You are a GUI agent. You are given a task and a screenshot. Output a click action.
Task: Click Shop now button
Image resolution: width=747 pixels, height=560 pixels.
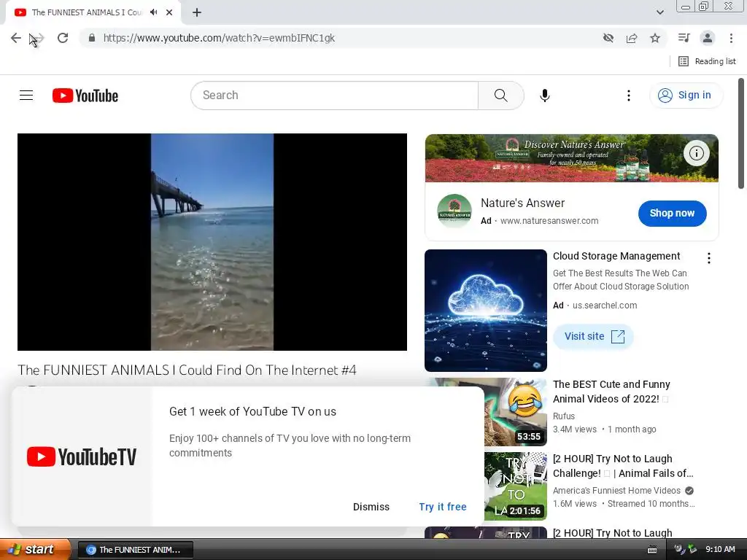(672, 214)
